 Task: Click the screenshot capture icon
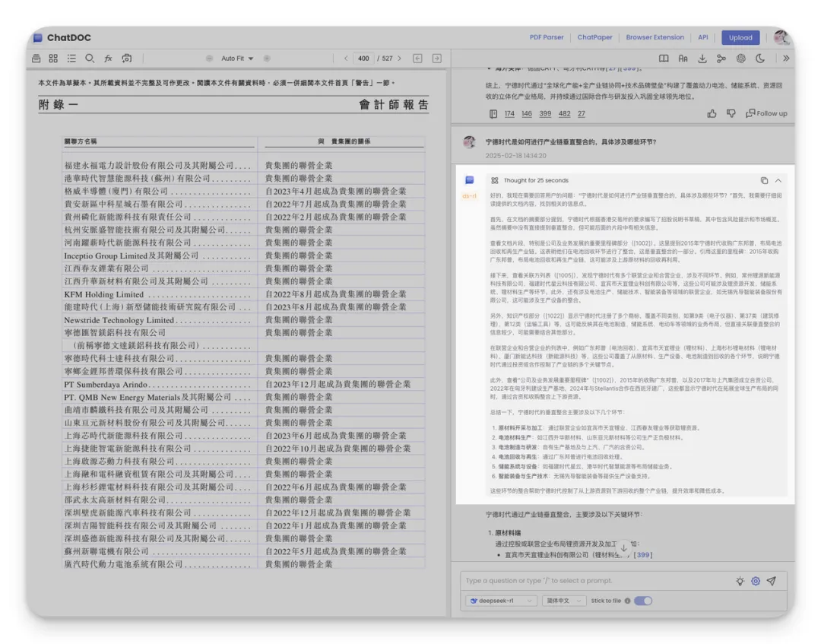tap(127, 58)
